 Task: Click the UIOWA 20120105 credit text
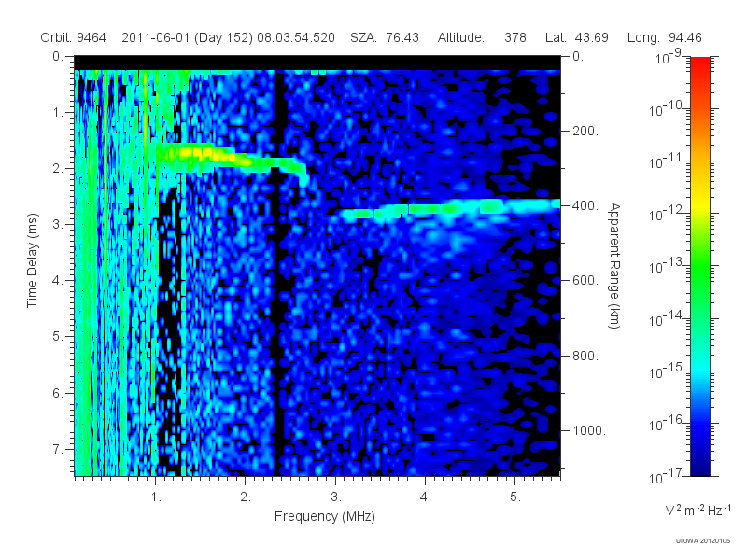(703, 540)
